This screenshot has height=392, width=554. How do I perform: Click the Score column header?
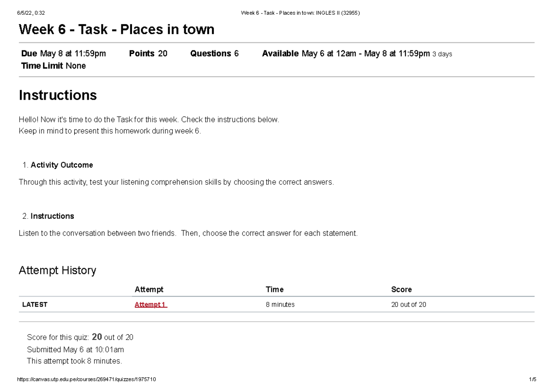point(401,289)
